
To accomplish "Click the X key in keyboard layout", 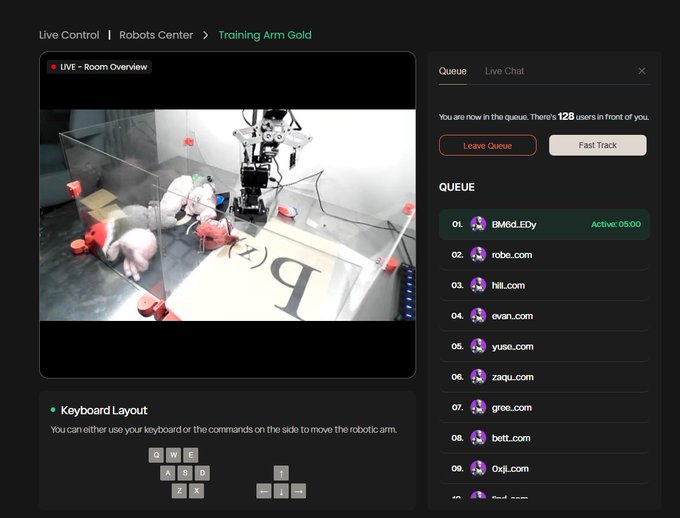I will coord(196,491).
